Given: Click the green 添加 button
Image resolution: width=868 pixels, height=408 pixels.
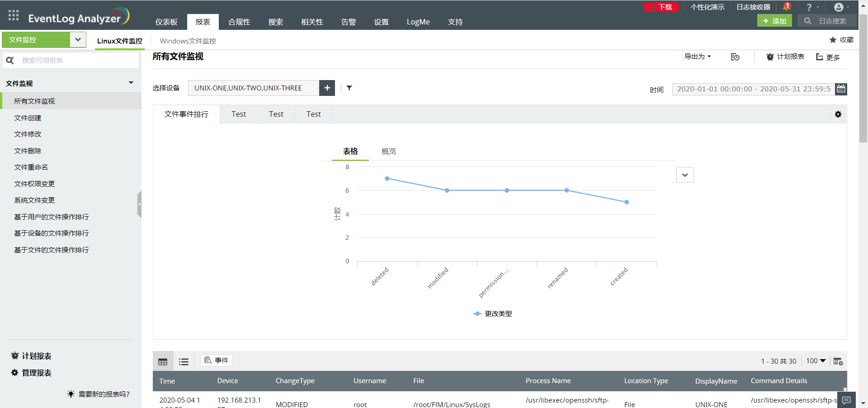Looking at the screenshot, I should [774, 21].
